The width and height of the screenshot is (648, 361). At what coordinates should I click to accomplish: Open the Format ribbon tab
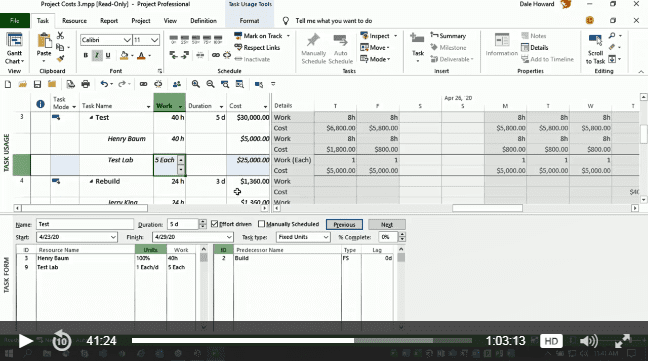(x=249, y=21)
